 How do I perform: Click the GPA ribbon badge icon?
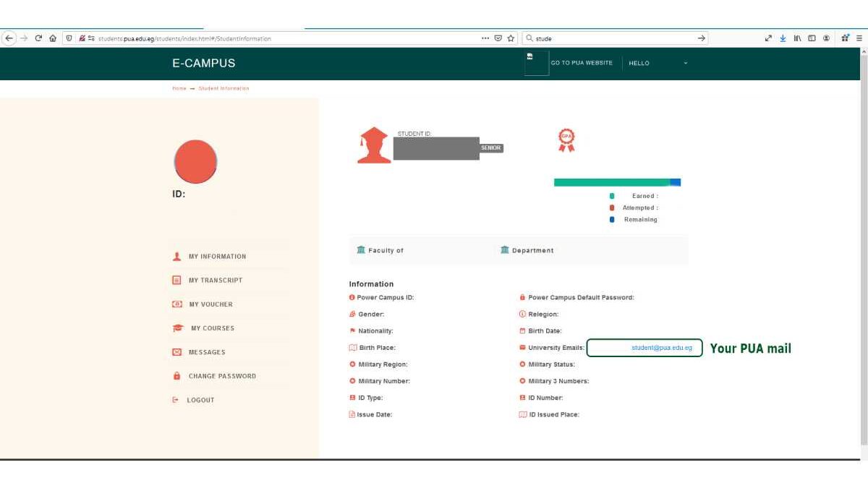pos(566,140)
